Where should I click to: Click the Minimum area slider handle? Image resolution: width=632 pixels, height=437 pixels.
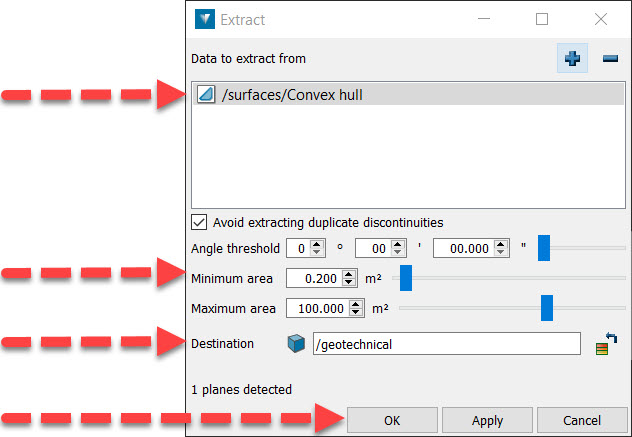click(x=406, y=278)
